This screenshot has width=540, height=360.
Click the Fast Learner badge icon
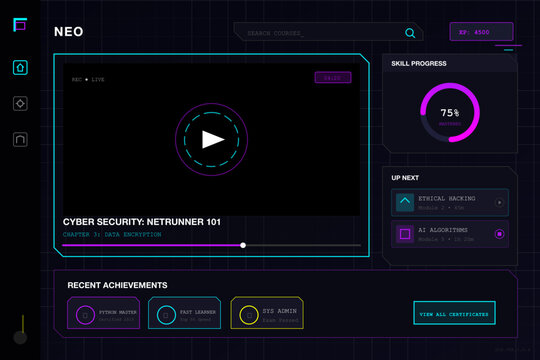point(166,315)
